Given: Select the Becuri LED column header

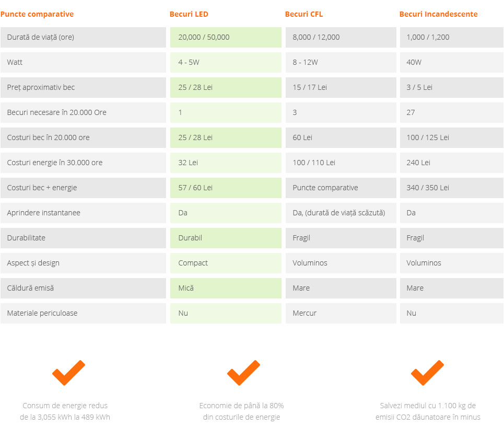Looking at the screenshot, I should tap(189, 14).
